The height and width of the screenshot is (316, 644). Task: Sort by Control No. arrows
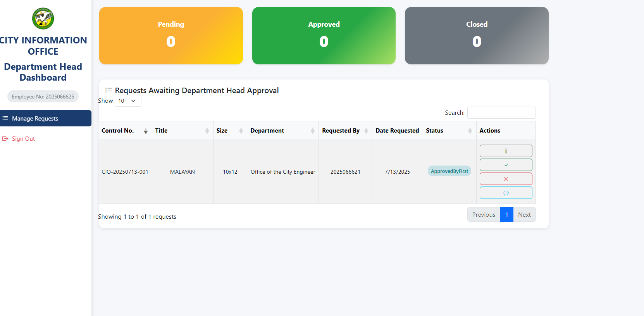click(146, 131)
